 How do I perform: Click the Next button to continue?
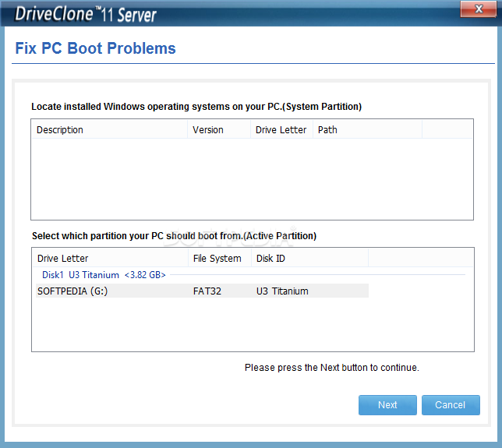[x=387, y=405]
